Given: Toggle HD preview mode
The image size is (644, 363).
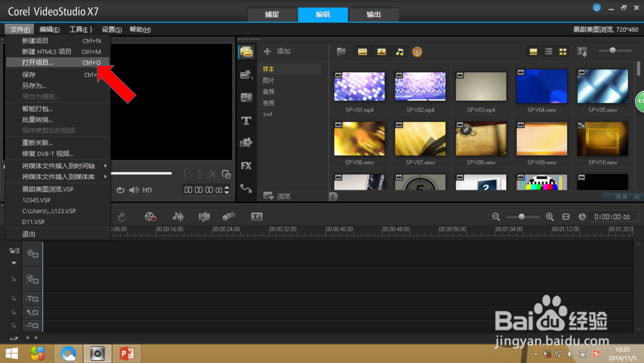Looking at the screenshot, I should (147, 190).
